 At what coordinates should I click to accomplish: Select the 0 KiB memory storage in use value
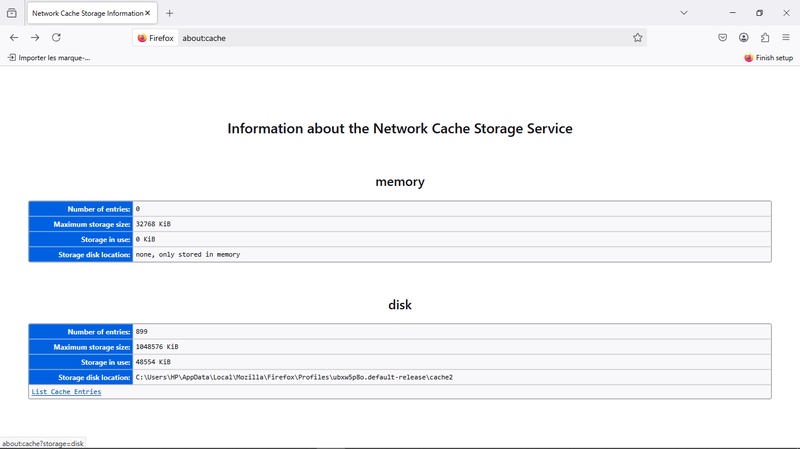(145, 239)
